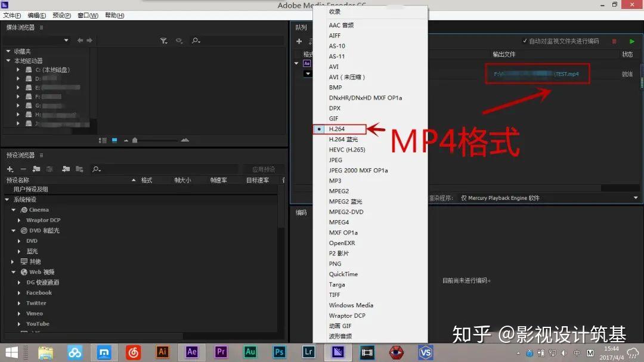Viewport: 644px width, 362px height.
Task: Open Premiere Pro from the taskbar
Action: tap(221, 352)
